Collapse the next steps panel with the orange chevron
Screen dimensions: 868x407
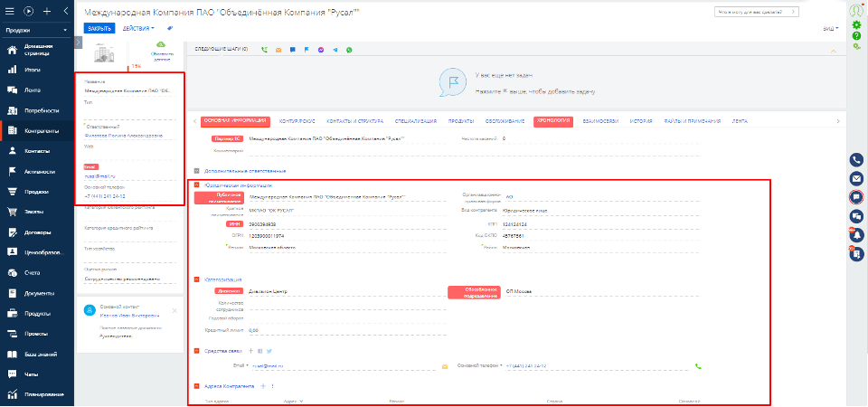click(833, 51)
